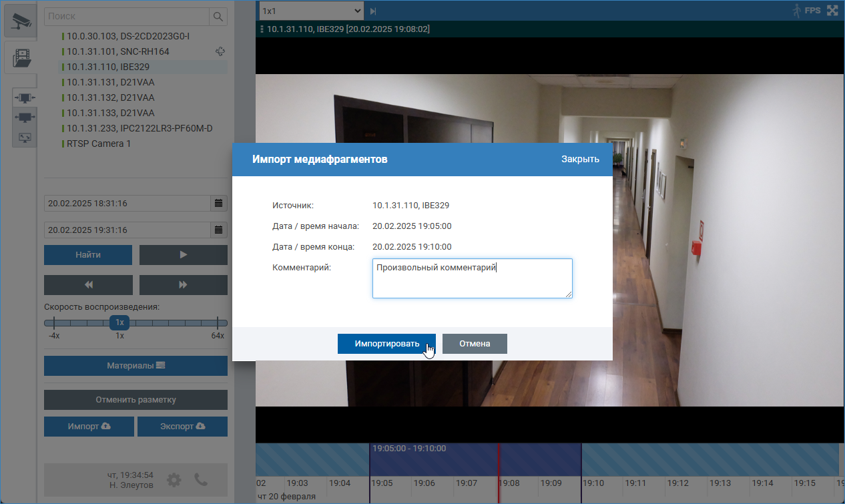The image size is (845, 504).
Task: Open the 1x1 layout dropdown
Action: point(310,11)
